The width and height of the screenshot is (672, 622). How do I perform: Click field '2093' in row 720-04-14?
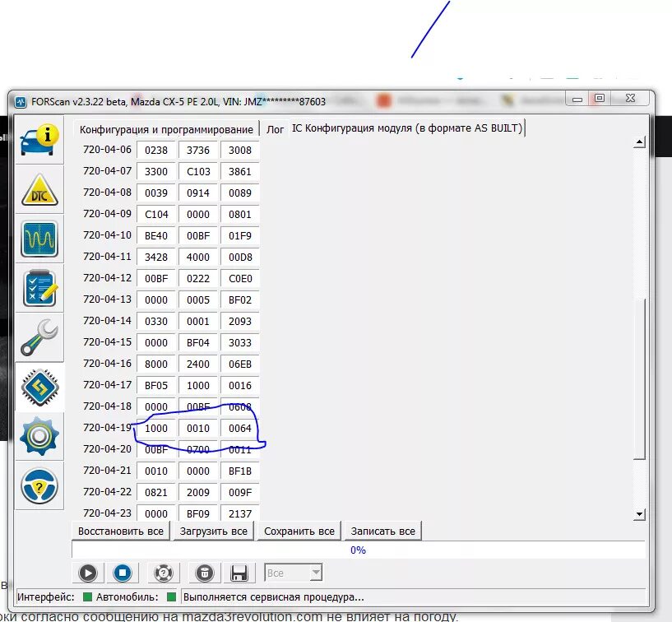(240, 322)
